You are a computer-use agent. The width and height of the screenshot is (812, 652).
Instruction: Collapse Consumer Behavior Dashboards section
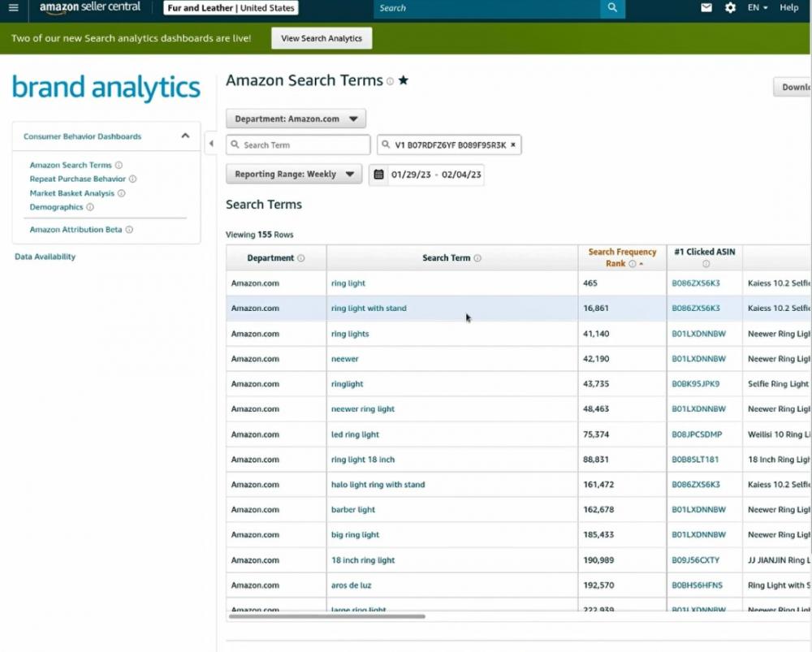point(185,136)
